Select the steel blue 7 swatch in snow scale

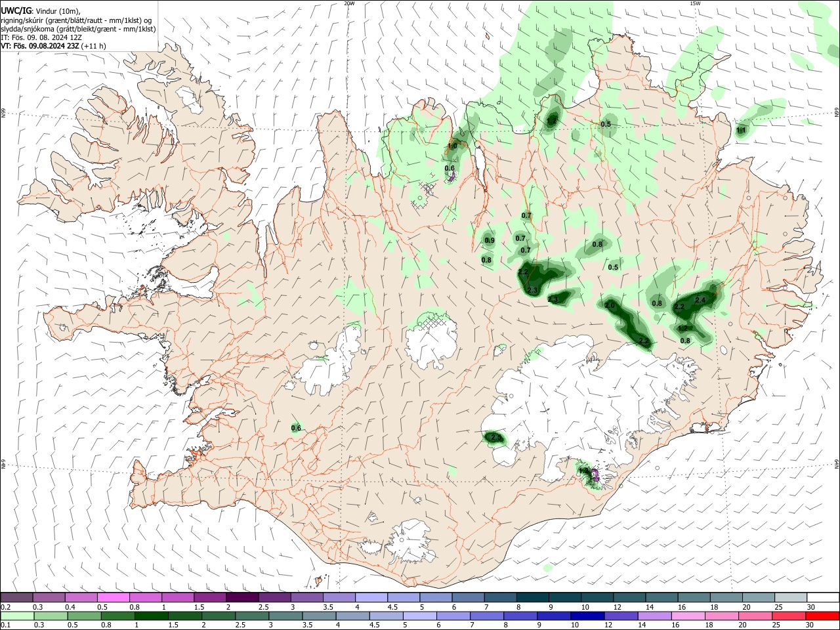pyautogui.click(x=501, y=598)
